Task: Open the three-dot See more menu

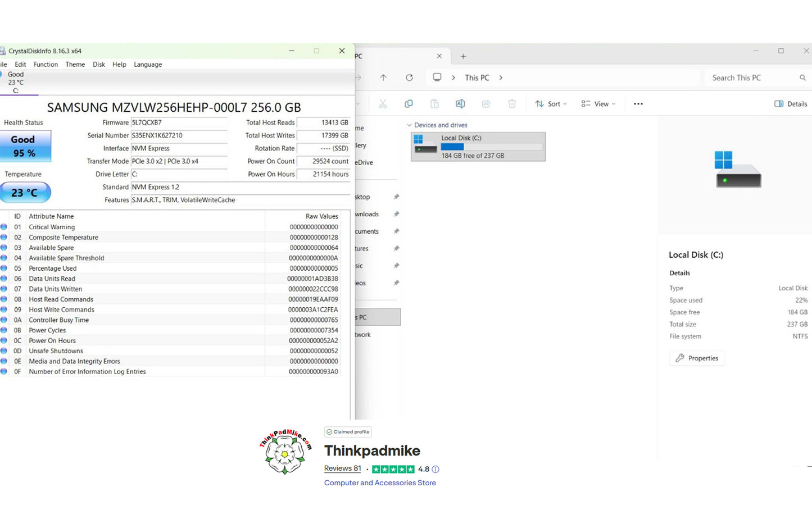Action: (638, 104)
